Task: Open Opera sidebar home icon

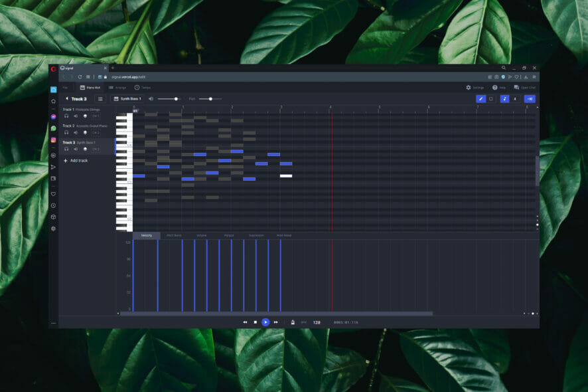Action: coord(54,101)
